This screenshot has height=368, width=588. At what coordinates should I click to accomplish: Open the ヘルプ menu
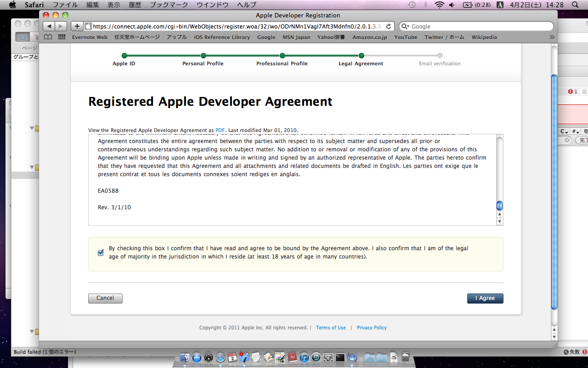(x=247, y=5)
